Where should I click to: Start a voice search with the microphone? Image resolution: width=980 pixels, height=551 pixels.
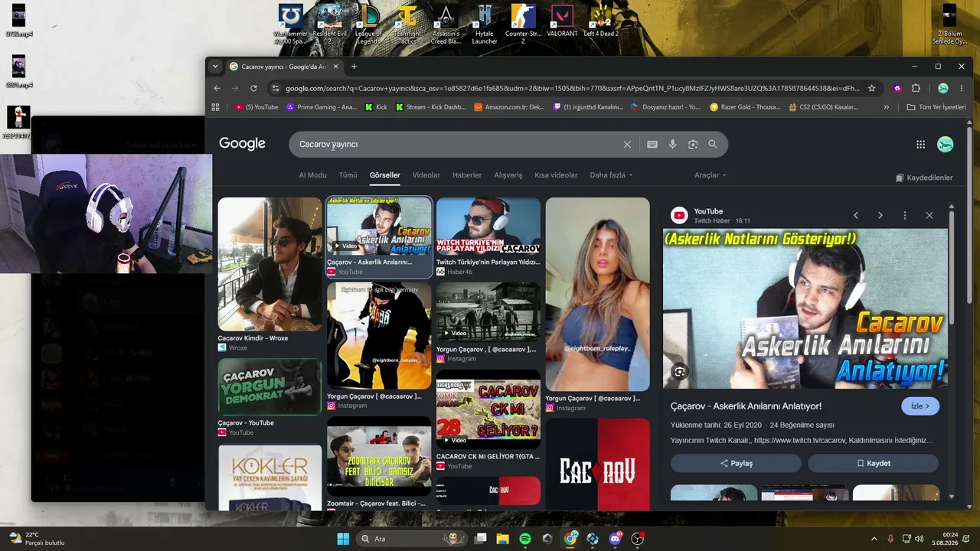point(673,144)
